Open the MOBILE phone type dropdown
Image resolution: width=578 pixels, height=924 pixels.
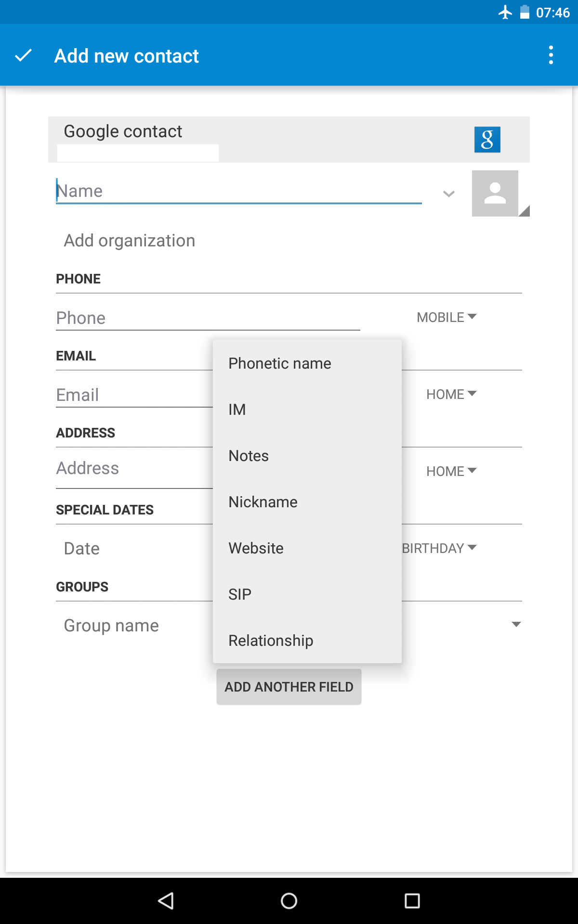point(447,318)
